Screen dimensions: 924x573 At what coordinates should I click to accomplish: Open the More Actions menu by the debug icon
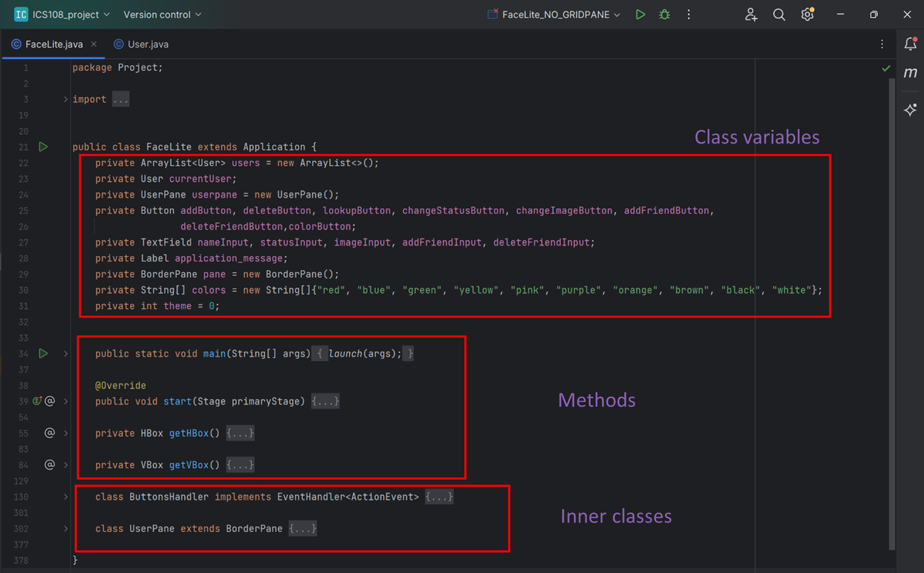(689, 14)
